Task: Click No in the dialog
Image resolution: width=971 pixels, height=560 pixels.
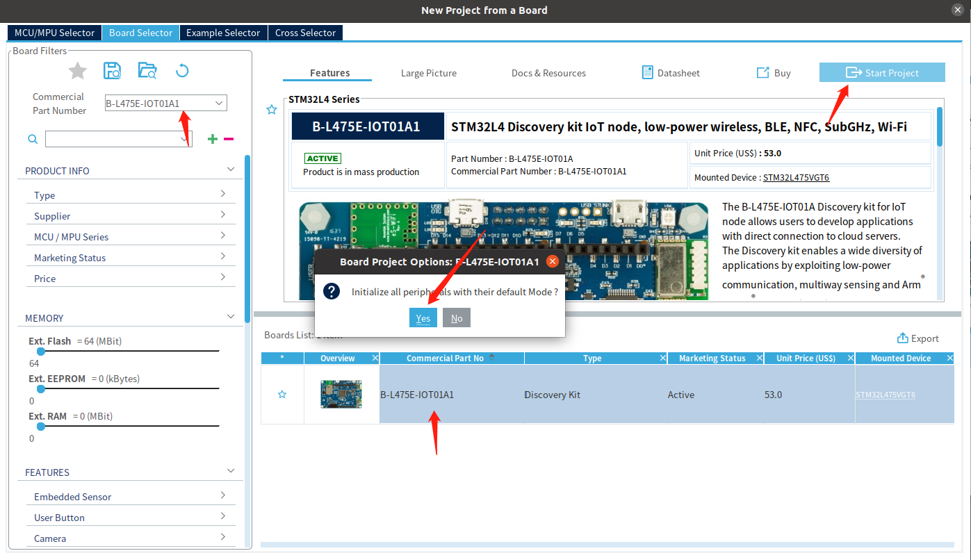Action: click(x=457, y=318)
